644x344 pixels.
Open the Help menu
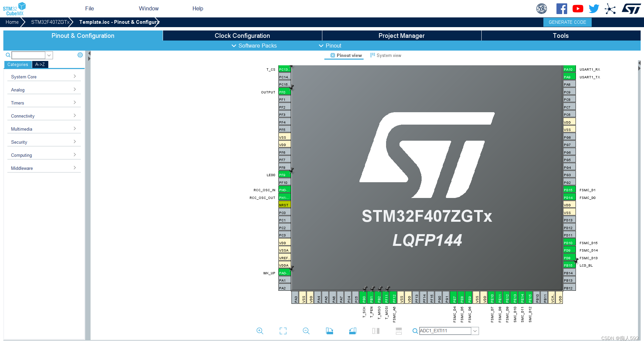click(198, 8)
